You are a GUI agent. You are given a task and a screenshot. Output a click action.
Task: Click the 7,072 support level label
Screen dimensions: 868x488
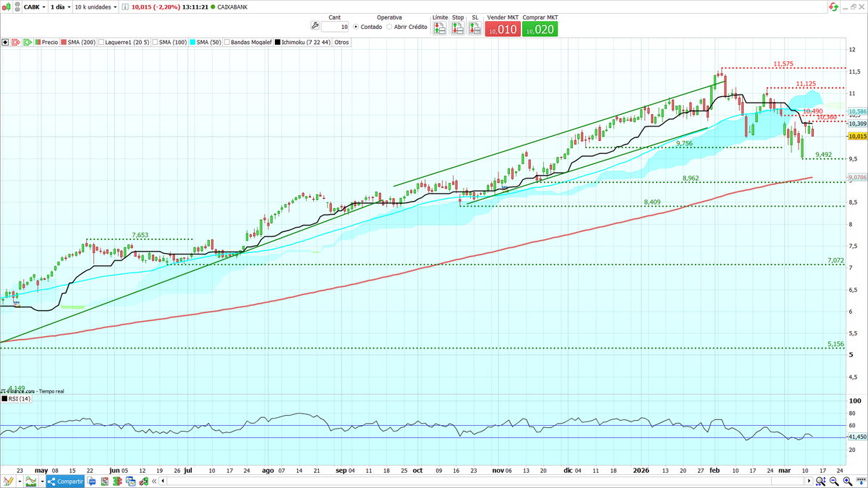(x=835, y=260)
